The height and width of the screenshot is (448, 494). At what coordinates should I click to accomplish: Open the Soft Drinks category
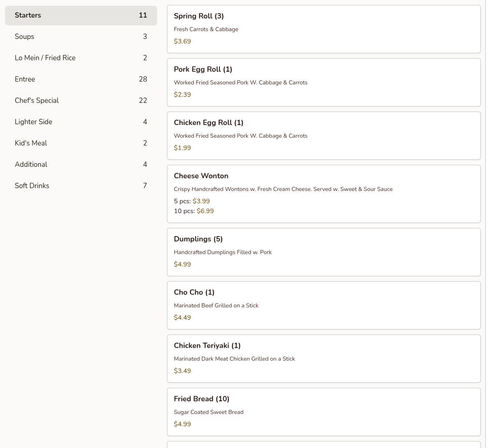[x=81, y=186]
